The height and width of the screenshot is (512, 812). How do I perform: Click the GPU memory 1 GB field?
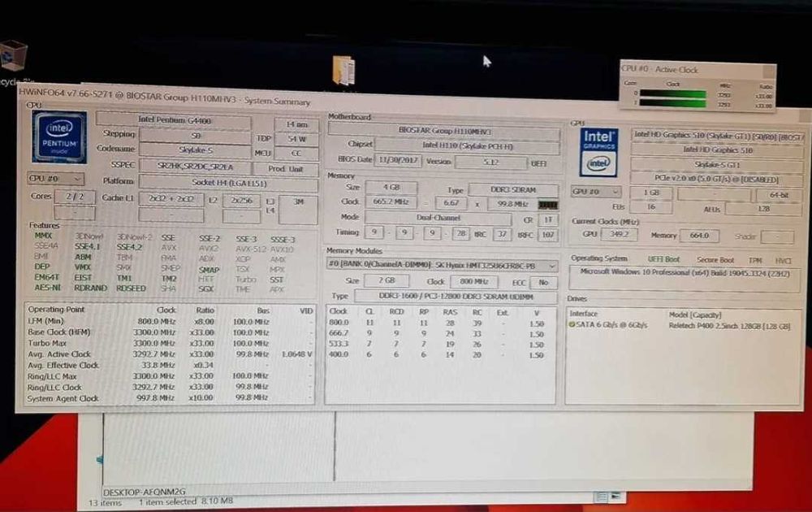pos(651,193)
